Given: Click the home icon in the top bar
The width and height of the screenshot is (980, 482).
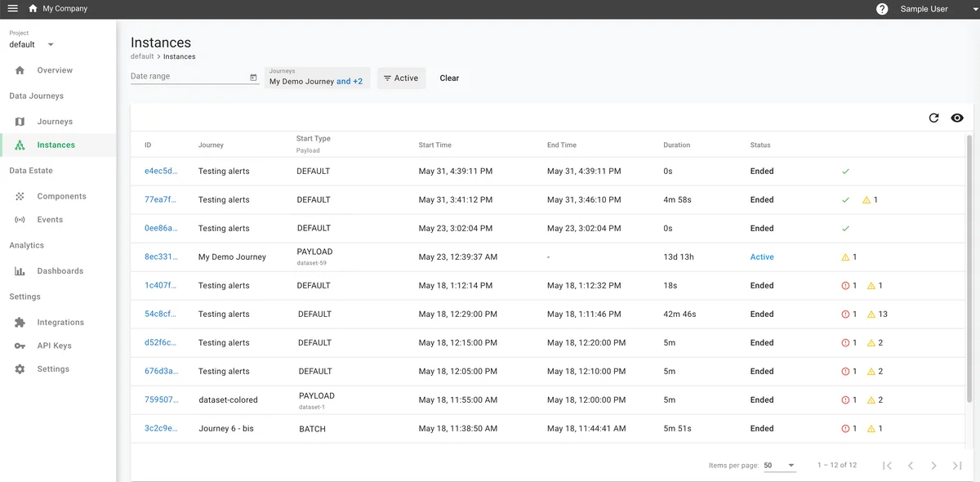Looking at the screenshot, I should click(31, 8).
